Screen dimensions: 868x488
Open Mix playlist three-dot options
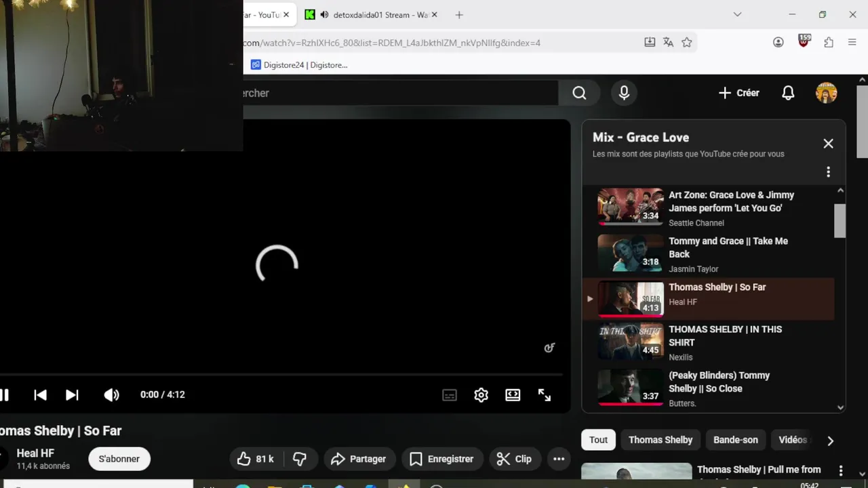[828, 172]
